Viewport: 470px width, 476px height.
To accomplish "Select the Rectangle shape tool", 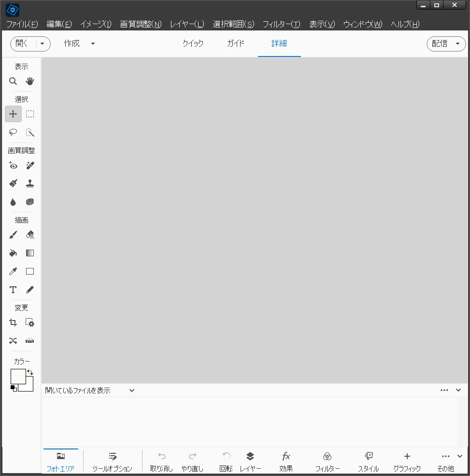I will pos(30,271).
